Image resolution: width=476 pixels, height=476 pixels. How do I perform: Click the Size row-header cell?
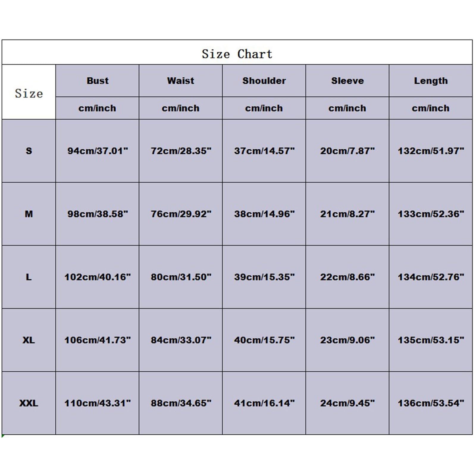(x=29, y=92)
